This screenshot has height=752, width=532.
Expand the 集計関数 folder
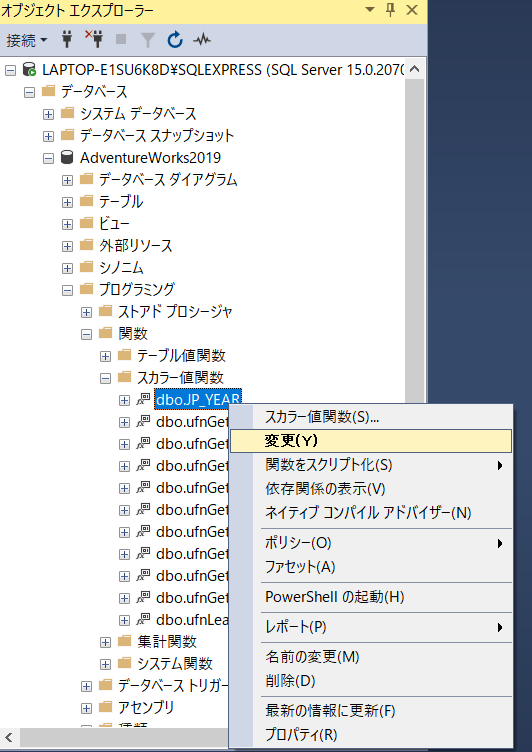coord(106,642)
